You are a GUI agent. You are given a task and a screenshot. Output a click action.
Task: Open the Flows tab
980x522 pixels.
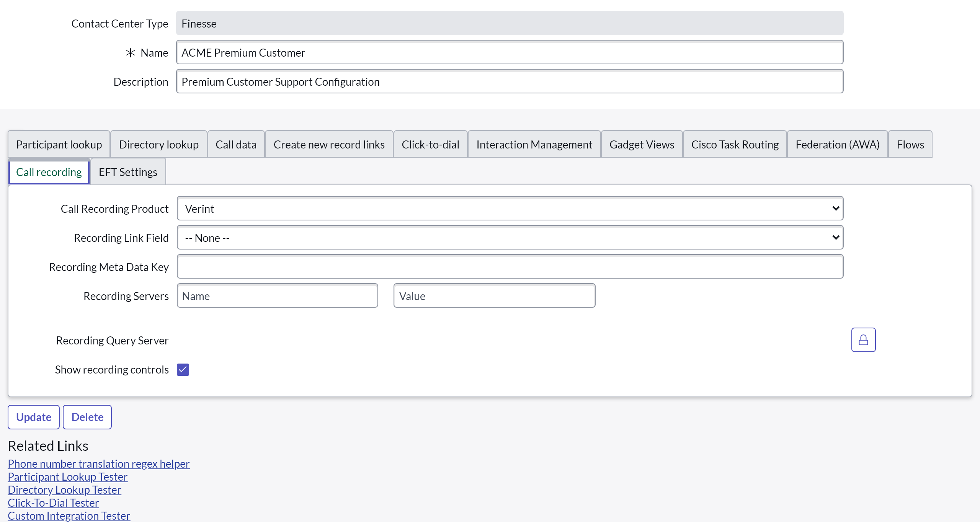(x=910, y=144)
